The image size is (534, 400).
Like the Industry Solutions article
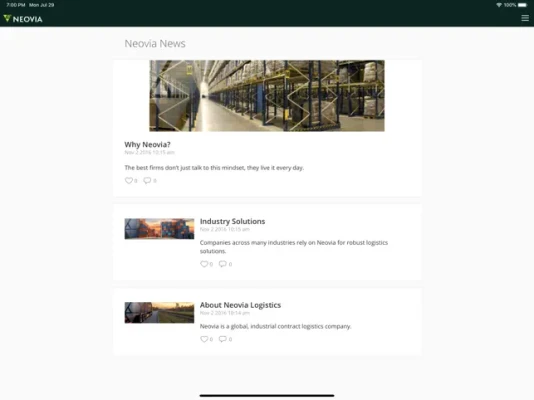click(x=204, y=264)
